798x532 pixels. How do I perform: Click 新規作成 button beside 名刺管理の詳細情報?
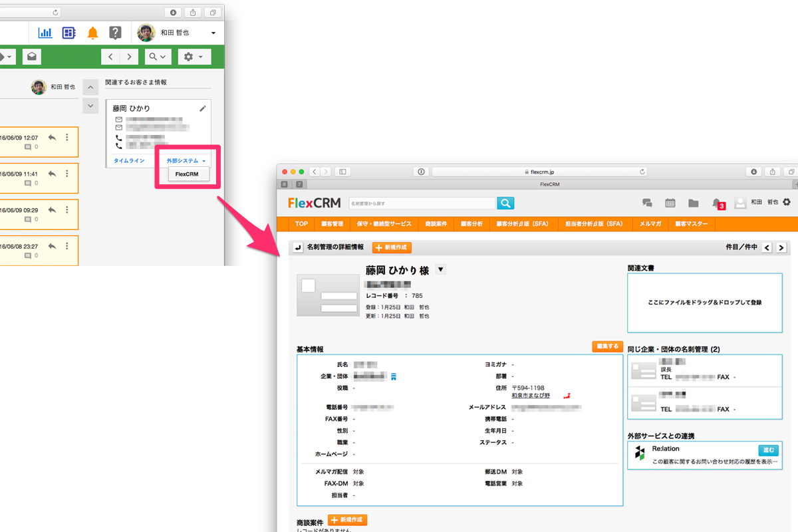392,247
